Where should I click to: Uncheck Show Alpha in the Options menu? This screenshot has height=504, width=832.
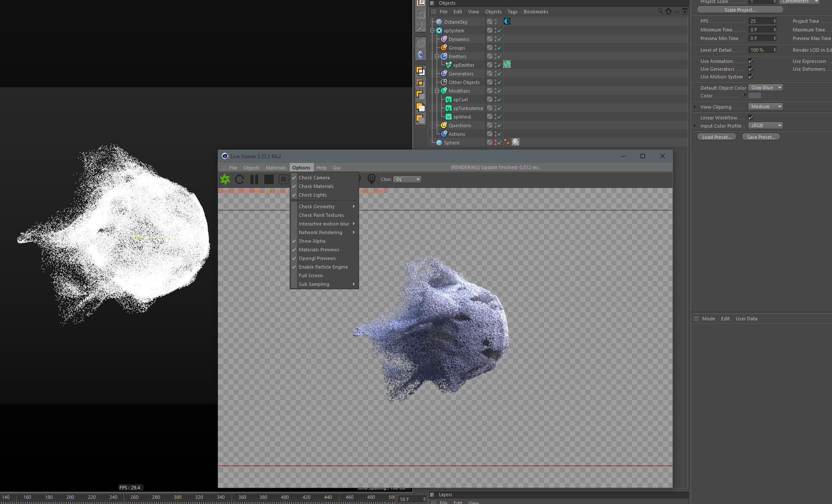312,241
